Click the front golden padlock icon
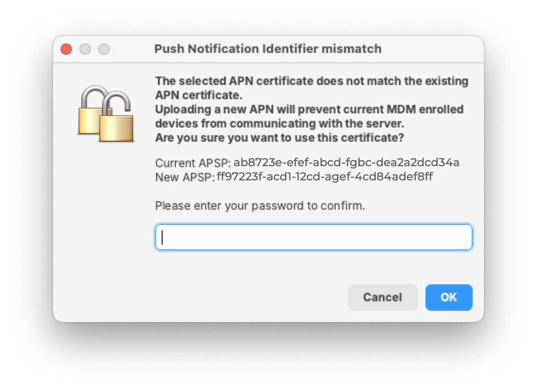 click(116, 123)
